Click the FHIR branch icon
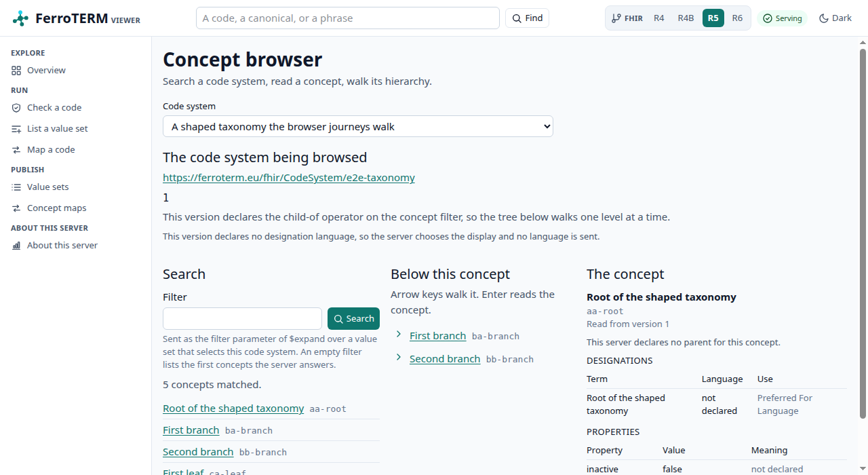The image size is (868, 475). click(616, 18)
